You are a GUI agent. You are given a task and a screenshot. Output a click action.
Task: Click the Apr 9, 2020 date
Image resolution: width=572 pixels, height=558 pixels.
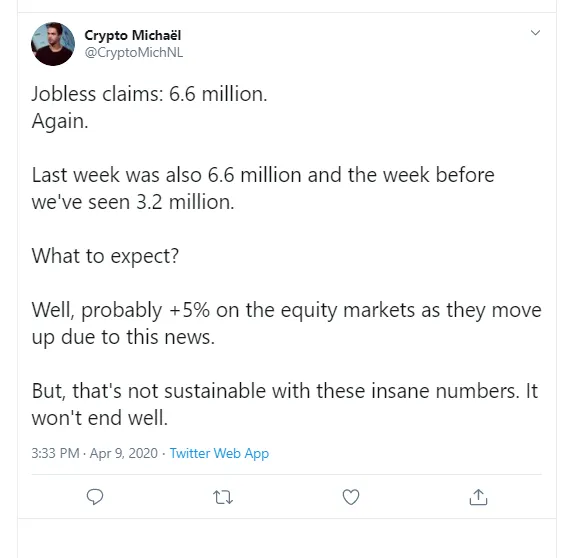pos(124,453)
